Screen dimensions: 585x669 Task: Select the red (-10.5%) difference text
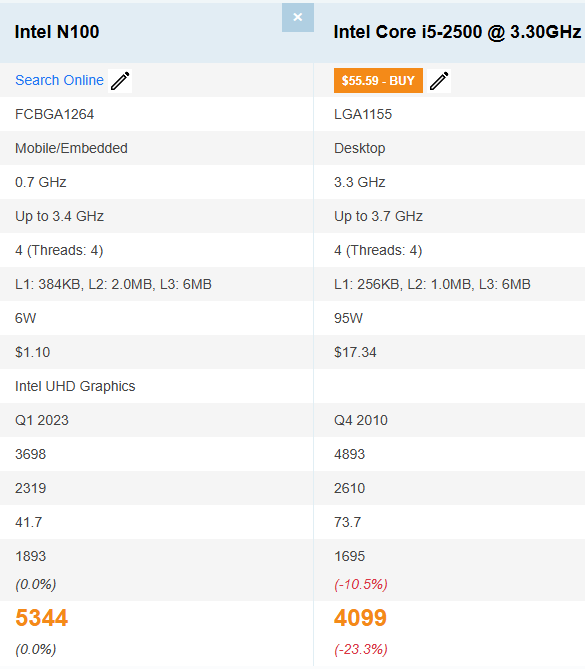[x=361, y=584]
